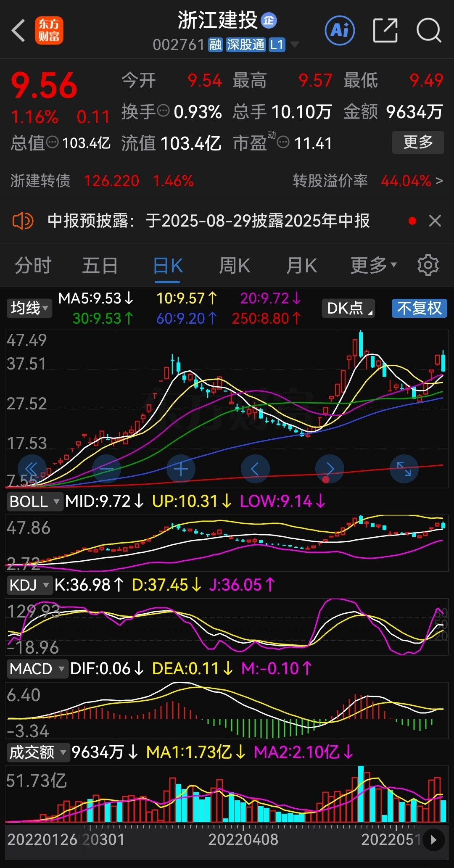
Task: Switch to 分时 tab
Action: click(x=33, y=266)
